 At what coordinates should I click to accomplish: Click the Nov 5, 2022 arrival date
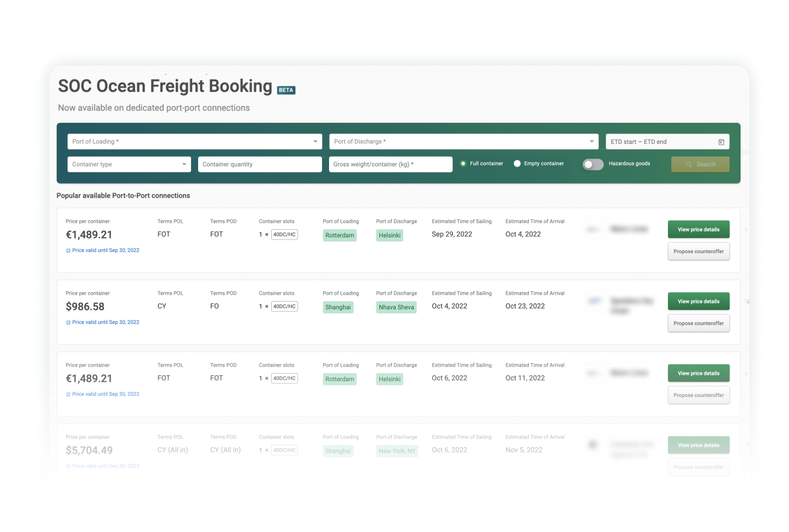[524, 450]
